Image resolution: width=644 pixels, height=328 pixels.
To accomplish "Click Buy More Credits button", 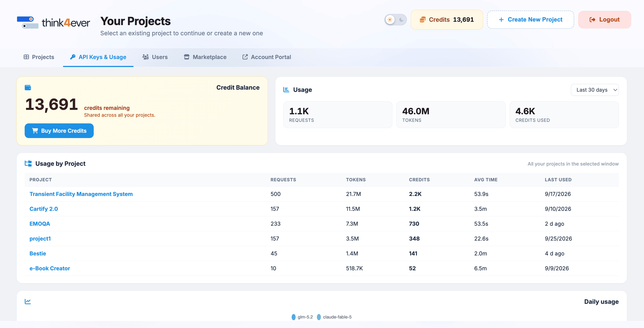I will pyautogui.click(x=59, y=131).
